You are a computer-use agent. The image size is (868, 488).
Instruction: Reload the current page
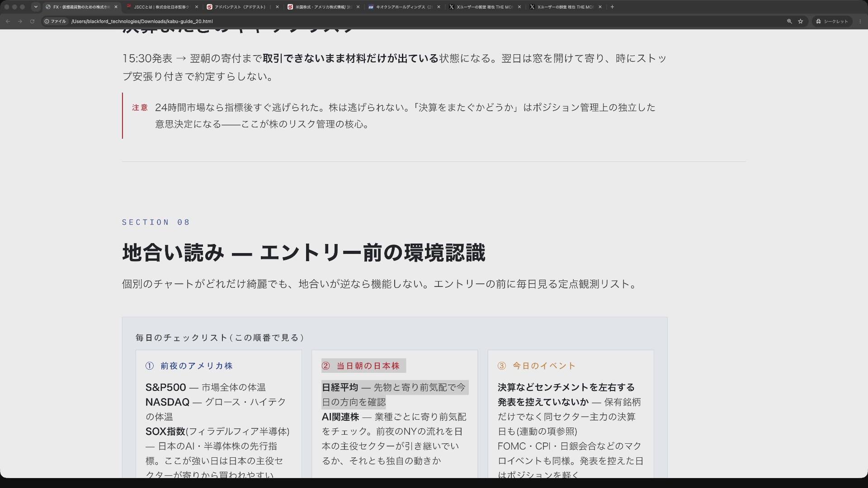(x=32, y=21)
